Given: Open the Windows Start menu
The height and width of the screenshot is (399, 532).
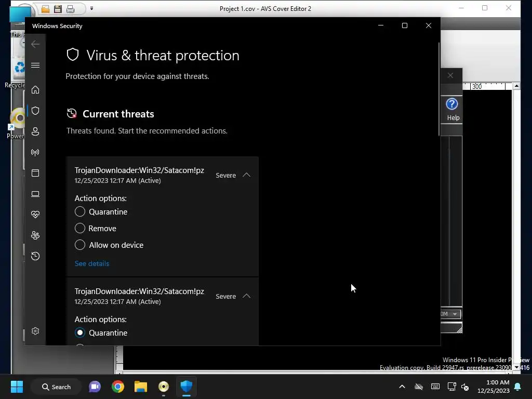Looking at the screenshot, I should click(17, 387).
